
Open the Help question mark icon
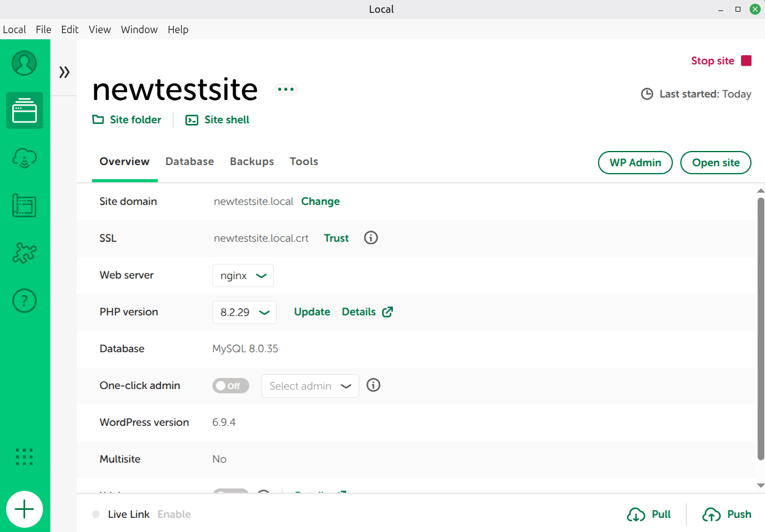tap(25, 301)
